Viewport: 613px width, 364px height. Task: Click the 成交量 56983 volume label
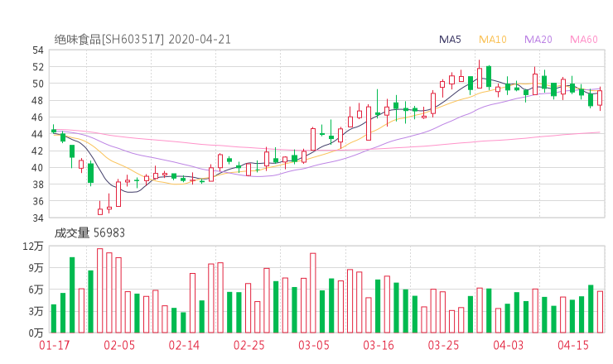point(89,232)
